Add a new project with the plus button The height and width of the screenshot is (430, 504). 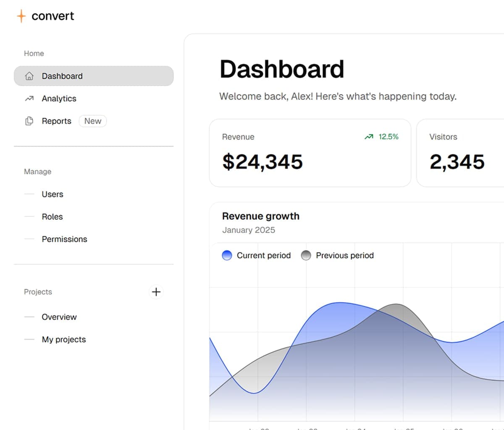[156, 292]
